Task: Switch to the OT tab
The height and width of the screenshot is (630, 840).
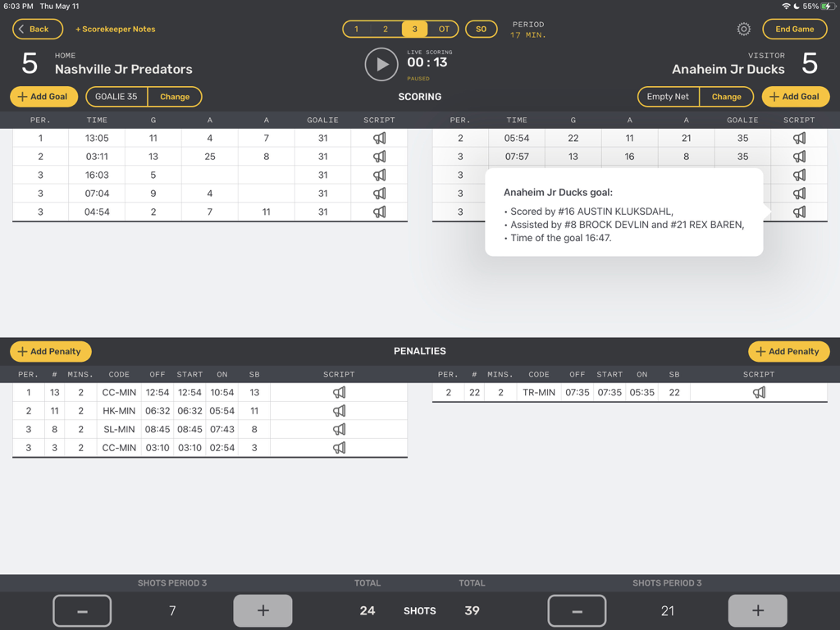Action: coord(444,28)
